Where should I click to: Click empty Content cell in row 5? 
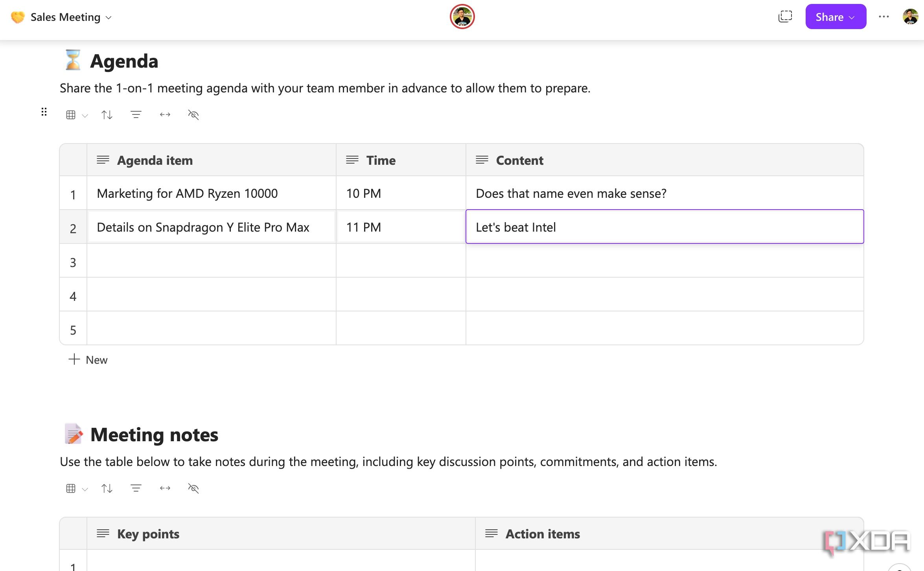point(665,328)
